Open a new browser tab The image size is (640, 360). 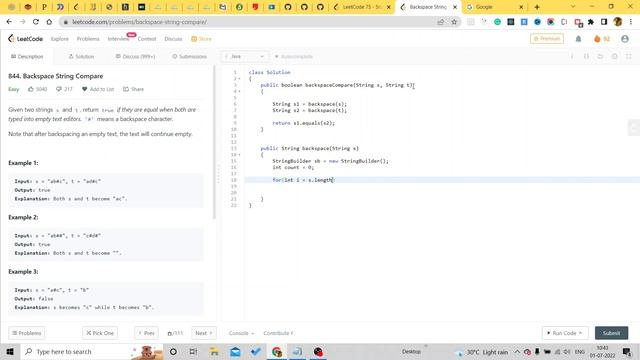point(537,7)
